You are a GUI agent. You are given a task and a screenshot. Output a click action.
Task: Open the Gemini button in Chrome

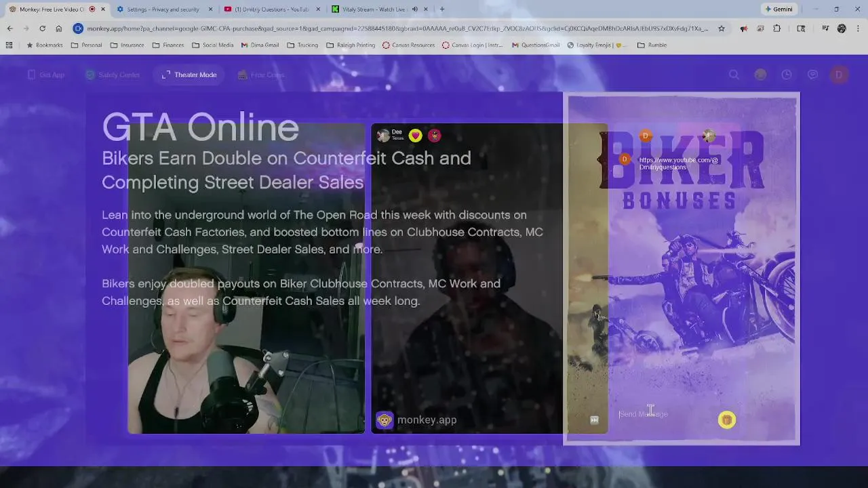778,9
